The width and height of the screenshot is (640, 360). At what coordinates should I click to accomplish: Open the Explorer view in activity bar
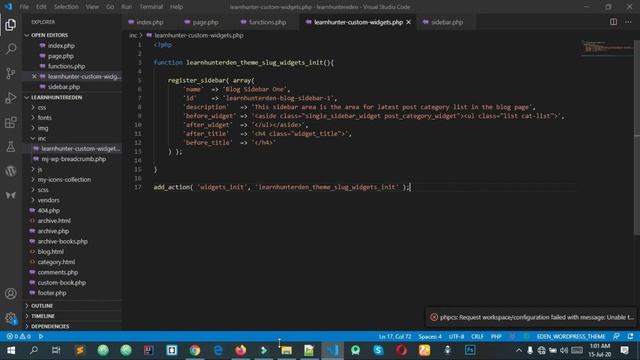pyautogui.click(x=11, y=24)
